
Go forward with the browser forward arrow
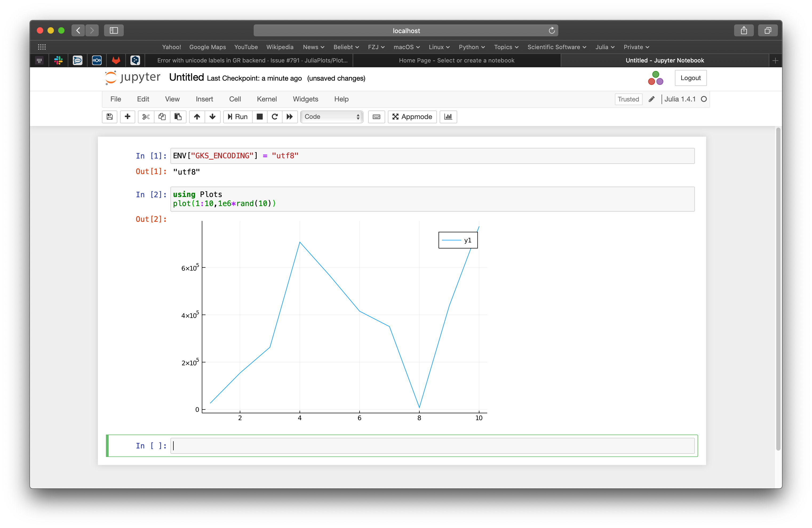coord(92,30)
